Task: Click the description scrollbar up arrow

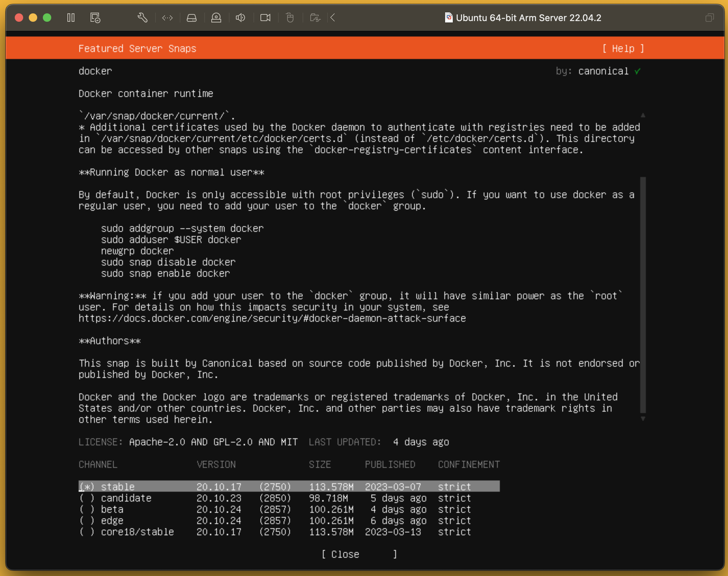Action: coord(643,115)
